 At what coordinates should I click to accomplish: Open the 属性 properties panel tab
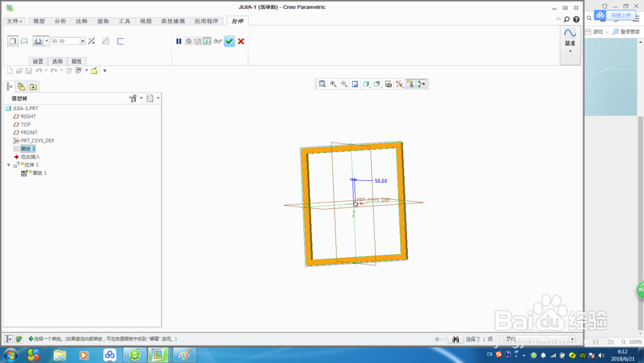click(77, 61)
